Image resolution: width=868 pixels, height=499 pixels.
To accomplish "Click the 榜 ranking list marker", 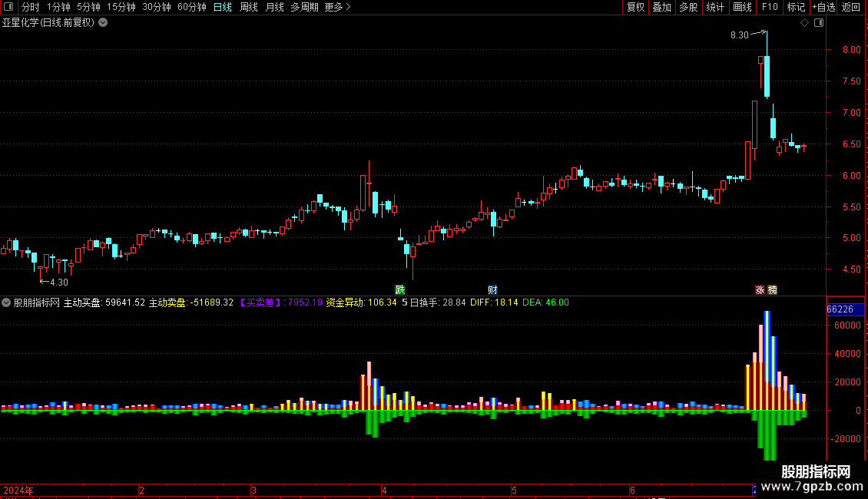I will pos(773,290).
